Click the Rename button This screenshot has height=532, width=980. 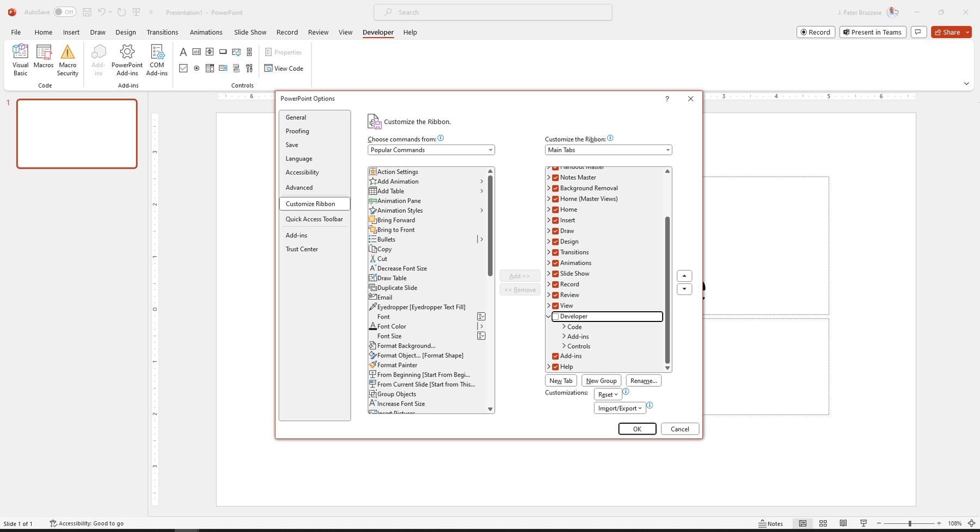pos(644,381)
